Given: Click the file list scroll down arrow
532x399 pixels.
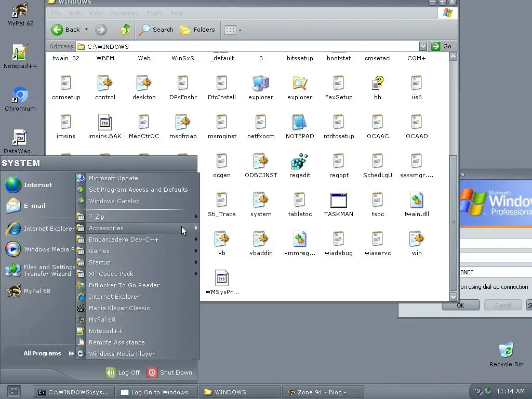Looking at the screenshot, I should pyautogui.click(x=453, y=297).
